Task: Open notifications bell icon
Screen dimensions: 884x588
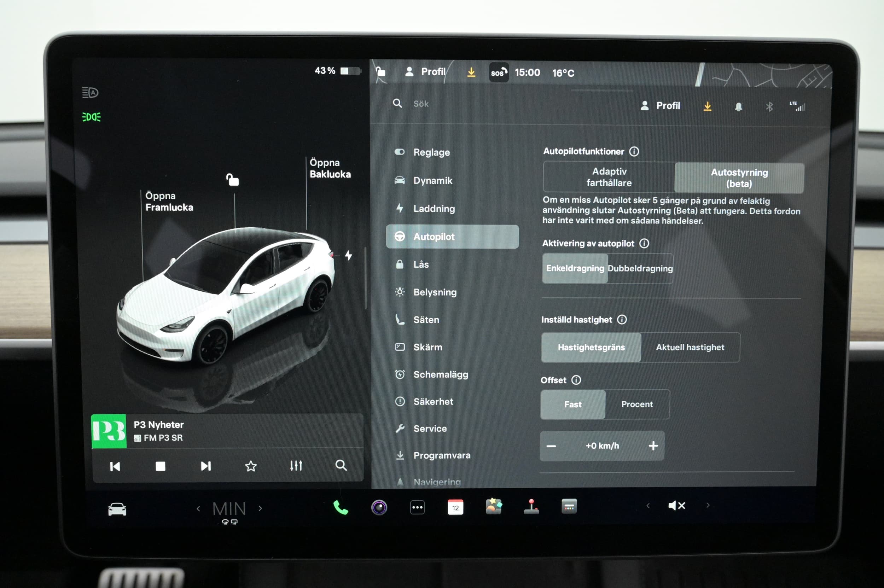Action: pyautogui.click(x=738, y=107)
